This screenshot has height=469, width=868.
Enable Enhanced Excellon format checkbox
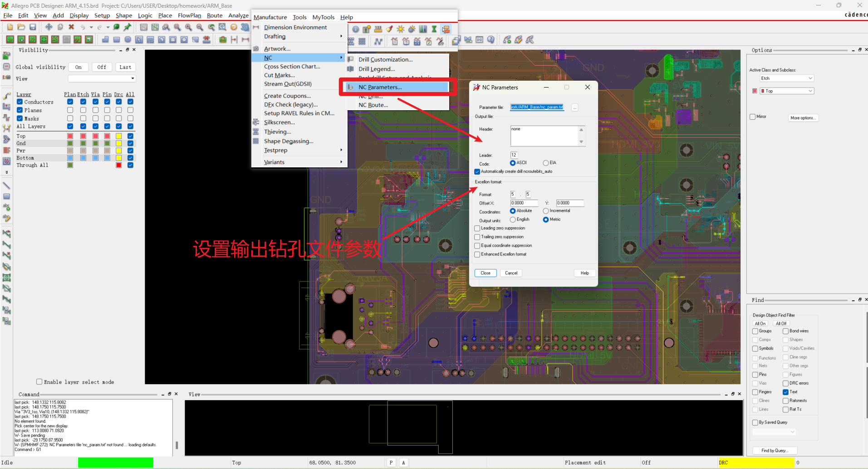coord(477,254)
